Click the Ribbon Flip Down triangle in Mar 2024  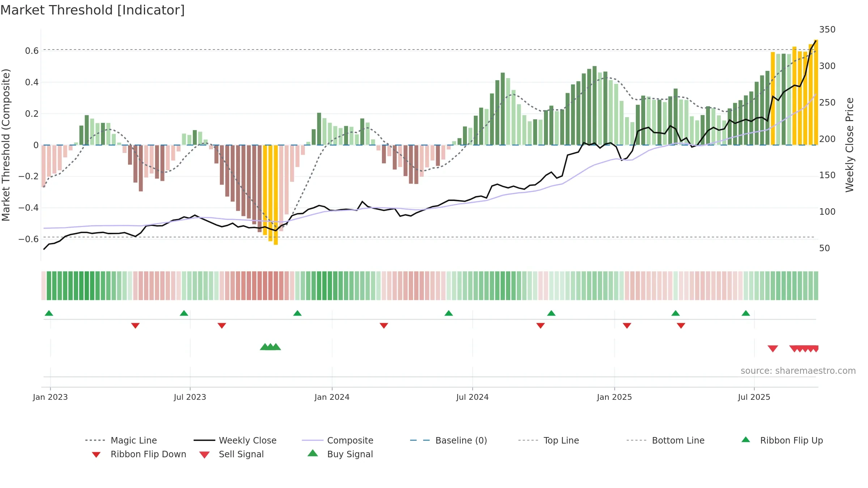(x=384, y=326)
